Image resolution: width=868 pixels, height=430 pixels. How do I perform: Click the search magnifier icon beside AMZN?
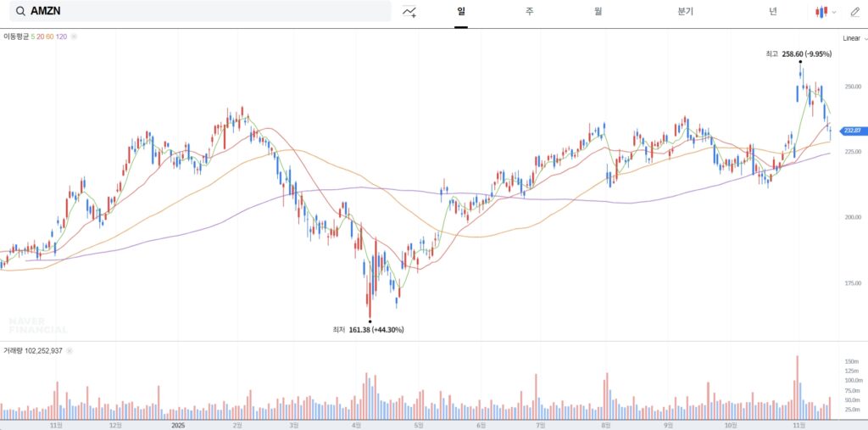(x=20, y=11)
